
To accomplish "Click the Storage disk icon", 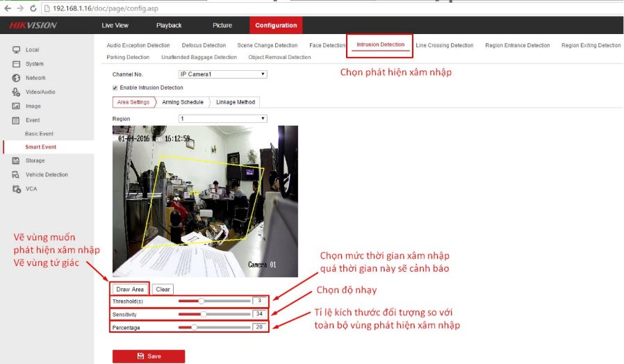I will pos(15,160).
